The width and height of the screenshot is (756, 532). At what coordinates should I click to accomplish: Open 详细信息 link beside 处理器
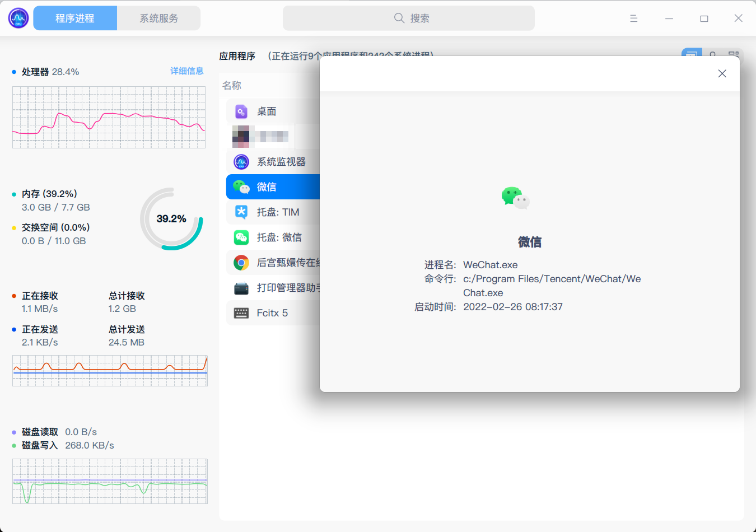[x=187, y=71]
